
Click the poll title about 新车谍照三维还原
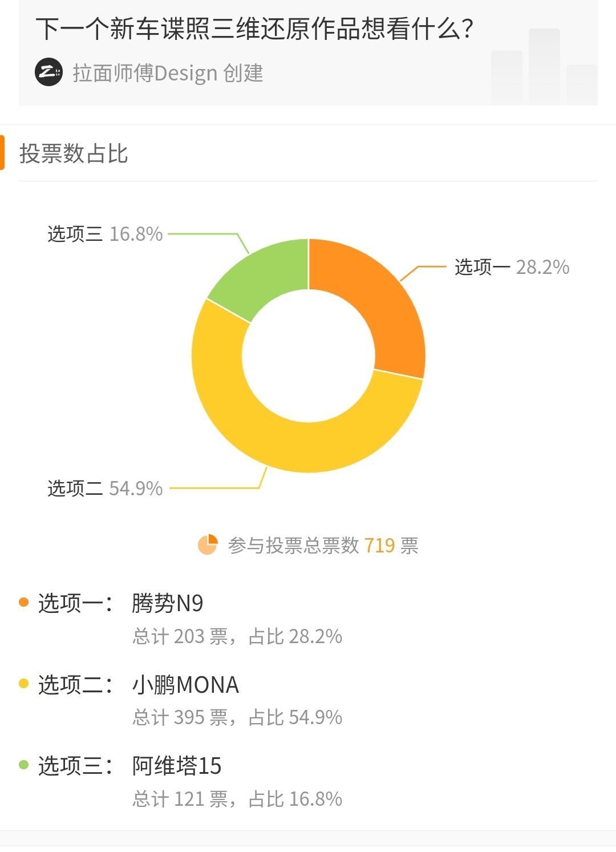255,29
